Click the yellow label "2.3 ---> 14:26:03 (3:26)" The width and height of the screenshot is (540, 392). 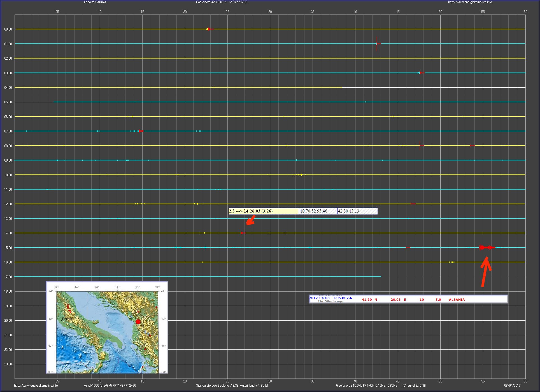[264, 211]
